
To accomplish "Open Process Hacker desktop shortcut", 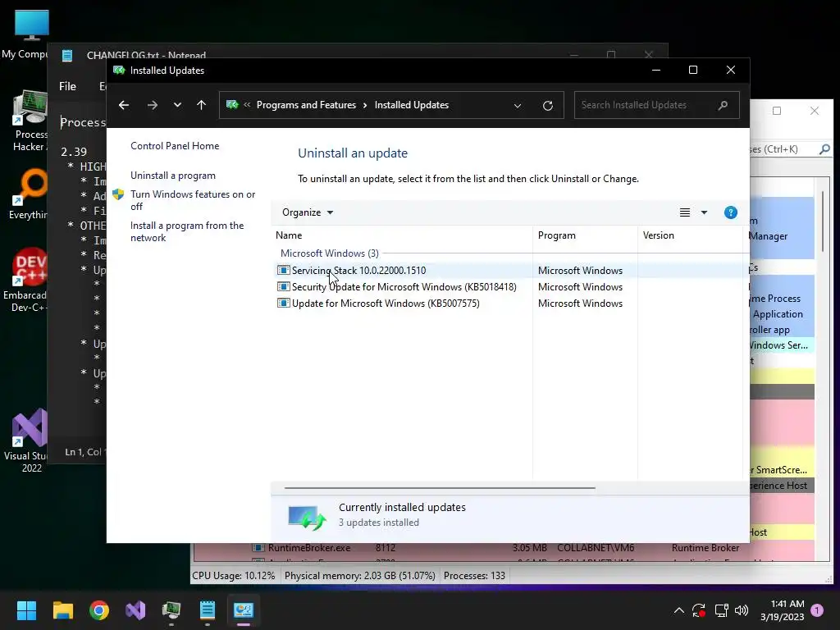I will pyautogui.click(x=30, y=121).
